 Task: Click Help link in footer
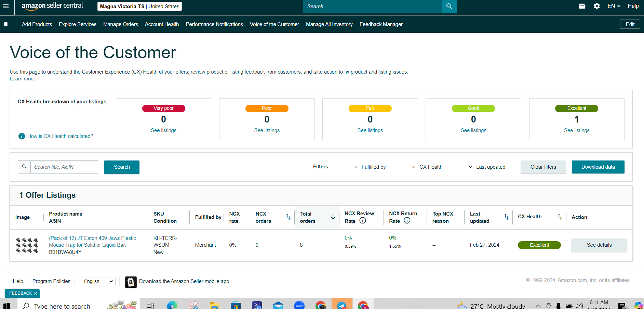click(x=18, y=281)
